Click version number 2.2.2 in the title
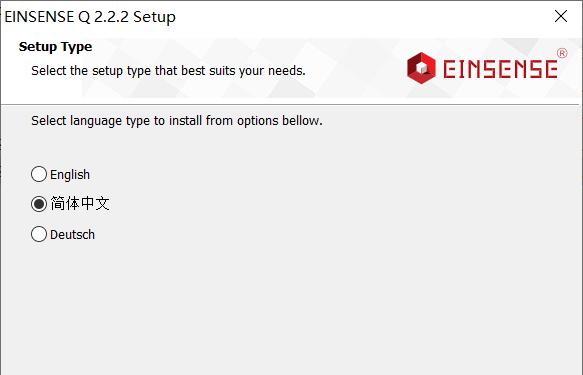The height and width of the screenshot is (375, 583). click(x=111, y=17)
